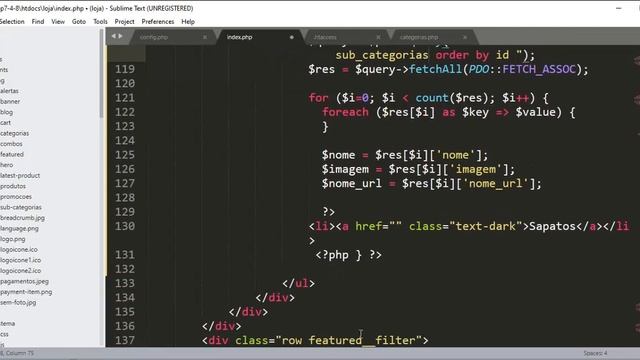The image size is (640, 360).
Task: Open the promocoes folder in sidebar
Action: (x=16, y=197)
